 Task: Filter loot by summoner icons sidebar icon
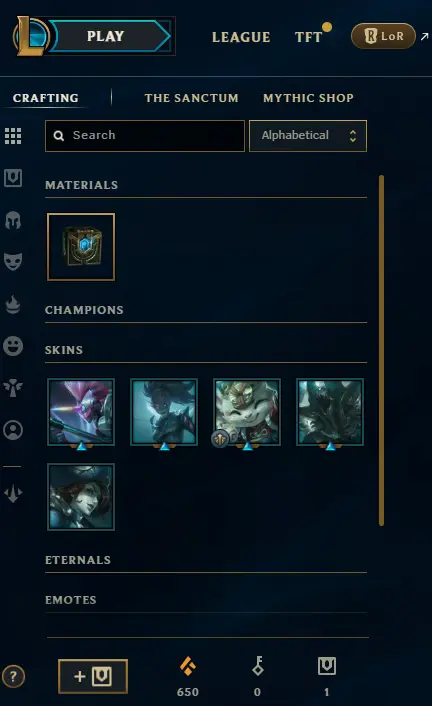coord(13,430)
